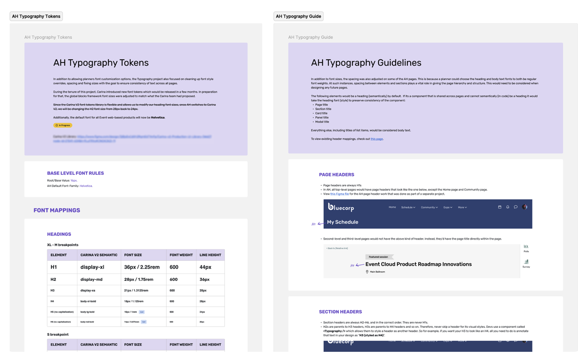The image size is (588, 364).
Task: Expand the Community dropdown menu
Action: point(429,207)
